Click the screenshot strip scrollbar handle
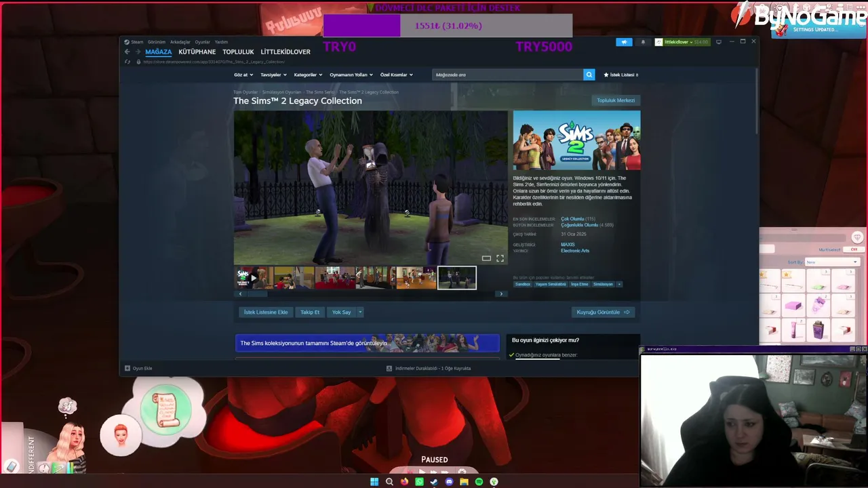Screen dimensions: 868x488 click(258, 294)
